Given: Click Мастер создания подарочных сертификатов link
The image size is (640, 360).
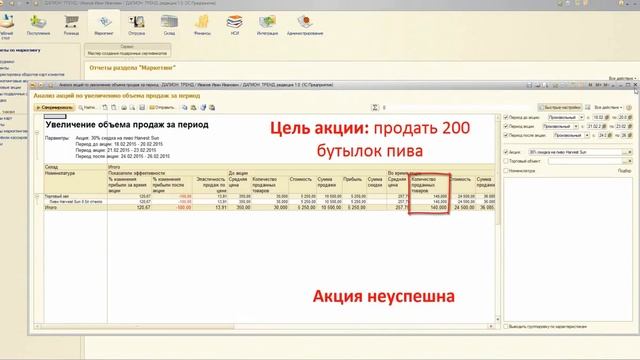Looking at the screenshot, I should [x=127, y=53].
